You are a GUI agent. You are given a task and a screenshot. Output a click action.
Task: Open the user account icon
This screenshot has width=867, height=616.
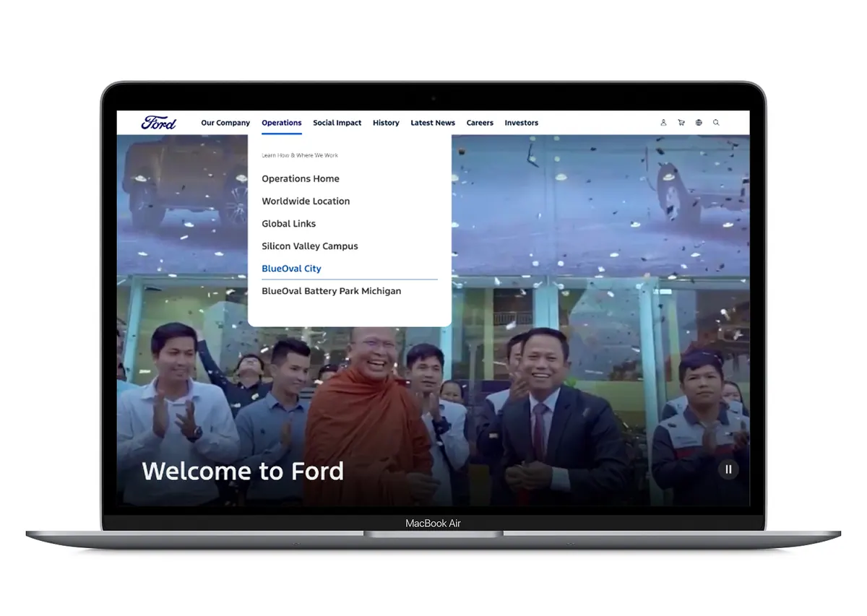[663, 123]
